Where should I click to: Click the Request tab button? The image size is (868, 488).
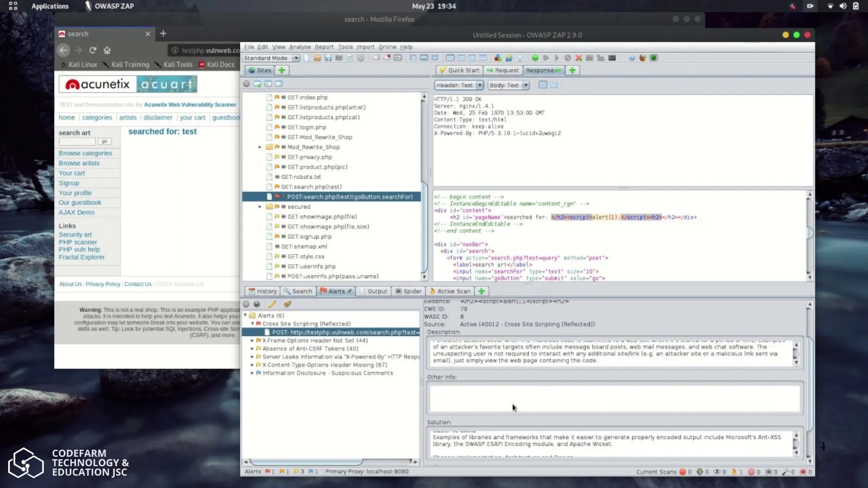pos(503,70)
